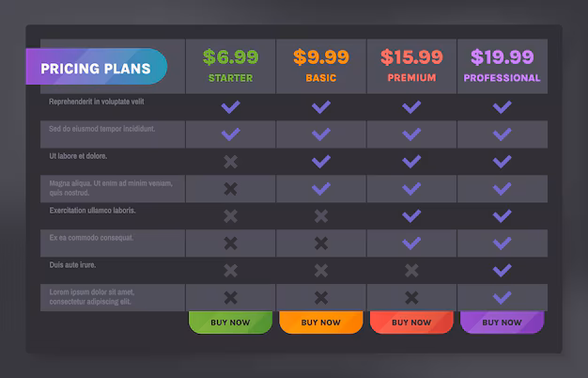Click the purple Professional BUY NOW button
This screenshot has width=588, height=378.
(502, 323)
